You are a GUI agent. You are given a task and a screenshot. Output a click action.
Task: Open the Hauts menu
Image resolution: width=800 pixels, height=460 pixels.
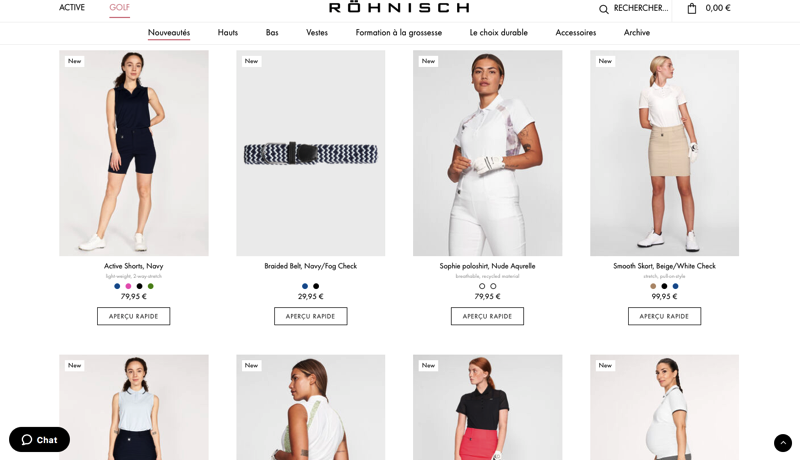point(228,33)
